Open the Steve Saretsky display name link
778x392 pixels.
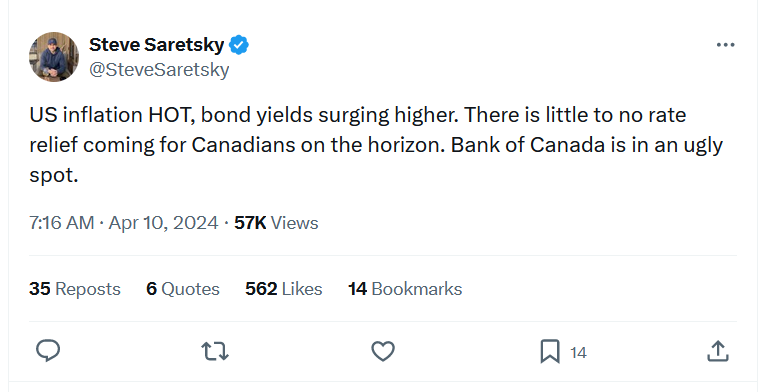point(156,45)
